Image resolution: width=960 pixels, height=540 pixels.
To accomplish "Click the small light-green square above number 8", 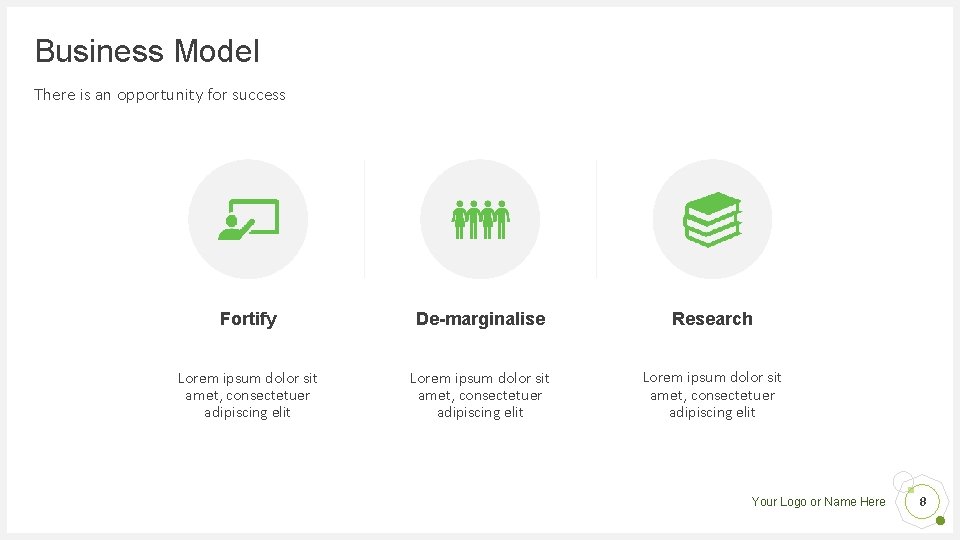I will 911,490.
